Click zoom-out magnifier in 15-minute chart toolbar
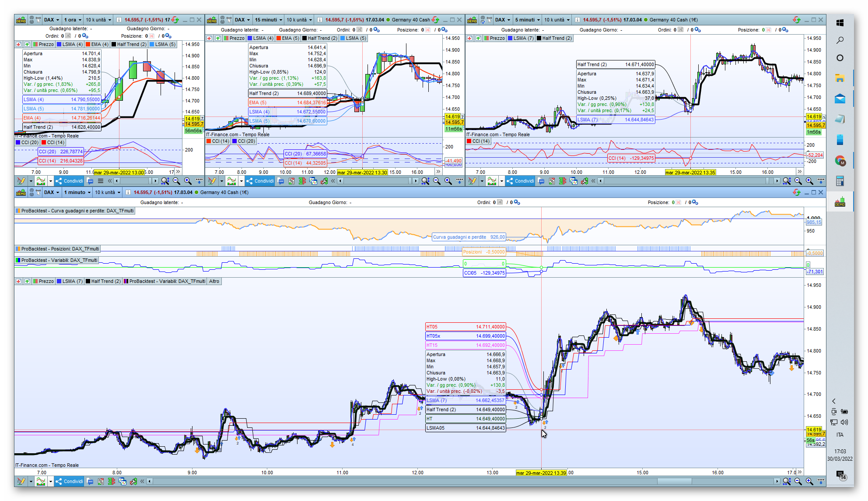This screenshot has width=868, height=501. pyautogui.click(x=437, y=181)
